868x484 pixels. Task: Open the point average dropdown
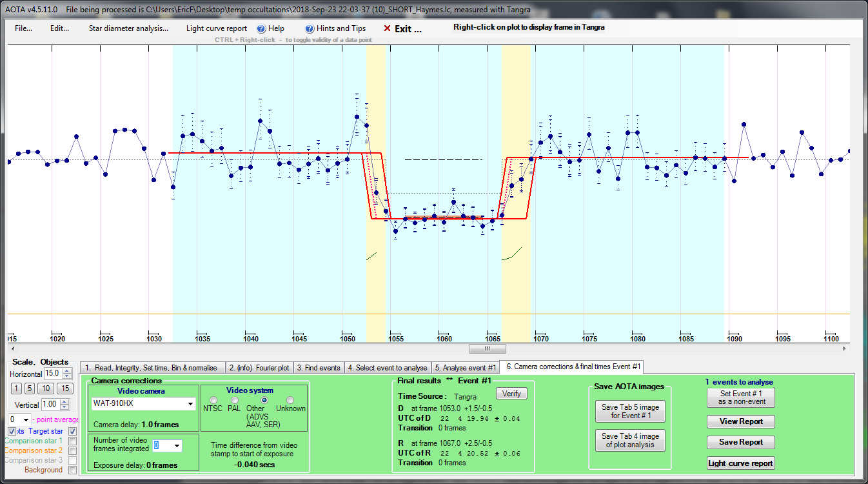[26, 419]
